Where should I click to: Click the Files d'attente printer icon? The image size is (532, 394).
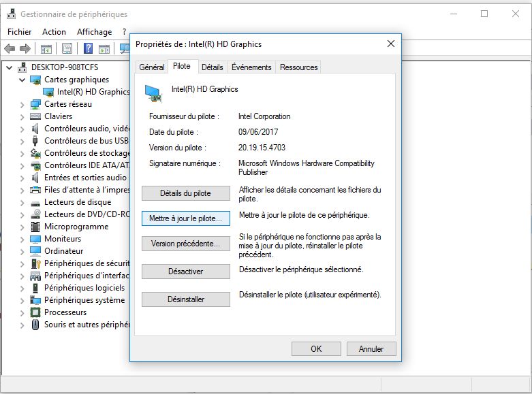click(x=35, y=190)
